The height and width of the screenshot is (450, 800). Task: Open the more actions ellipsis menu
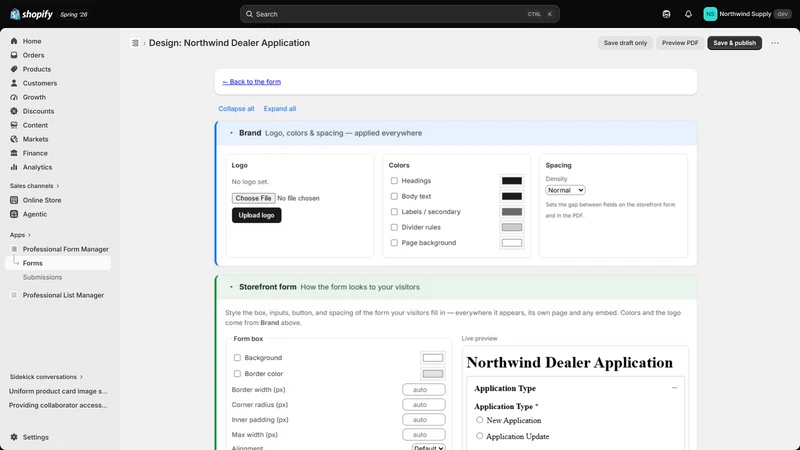[x=775, y=43]
